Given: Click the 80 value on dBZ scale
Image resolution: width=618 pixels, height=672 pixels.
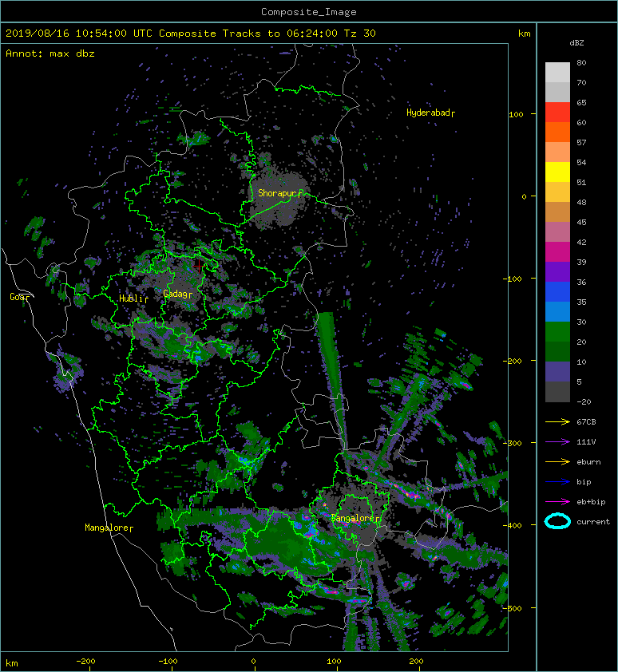Looking at the screenshot, I should pos(581,62).
